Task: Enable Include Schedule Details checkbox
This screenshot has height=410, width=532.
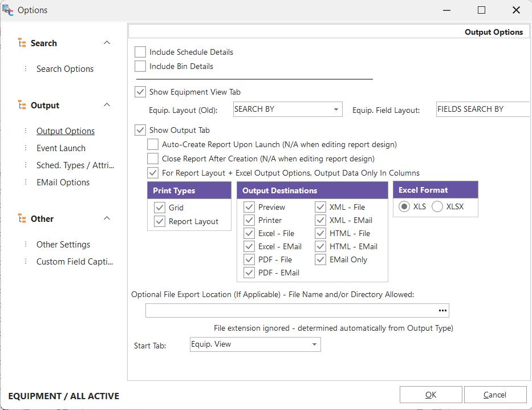Action: click(140, 52)
